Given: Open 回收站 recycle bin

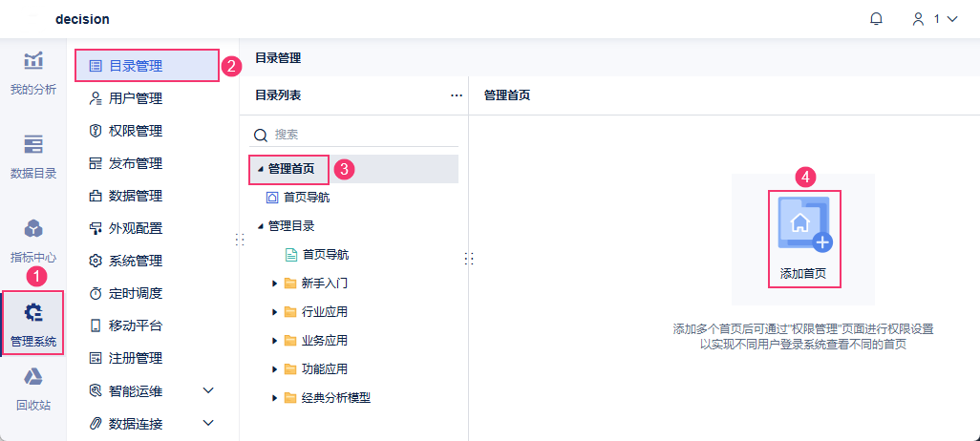Looking at the screenshot, I should [33, 388].
